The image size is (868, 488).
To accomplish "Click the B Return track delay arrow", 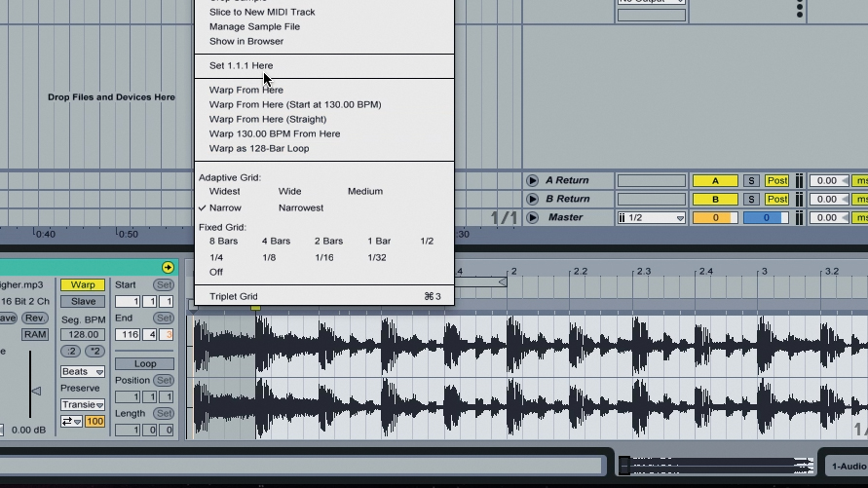I will coord(845,199).
